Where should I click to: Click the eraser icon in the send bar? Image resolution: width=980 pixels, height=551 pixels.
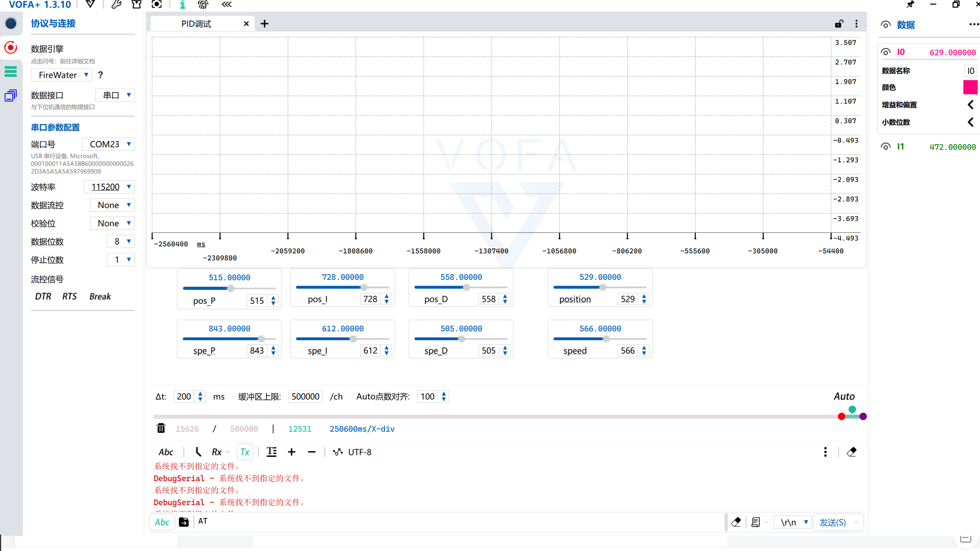[x=736, y=522]
